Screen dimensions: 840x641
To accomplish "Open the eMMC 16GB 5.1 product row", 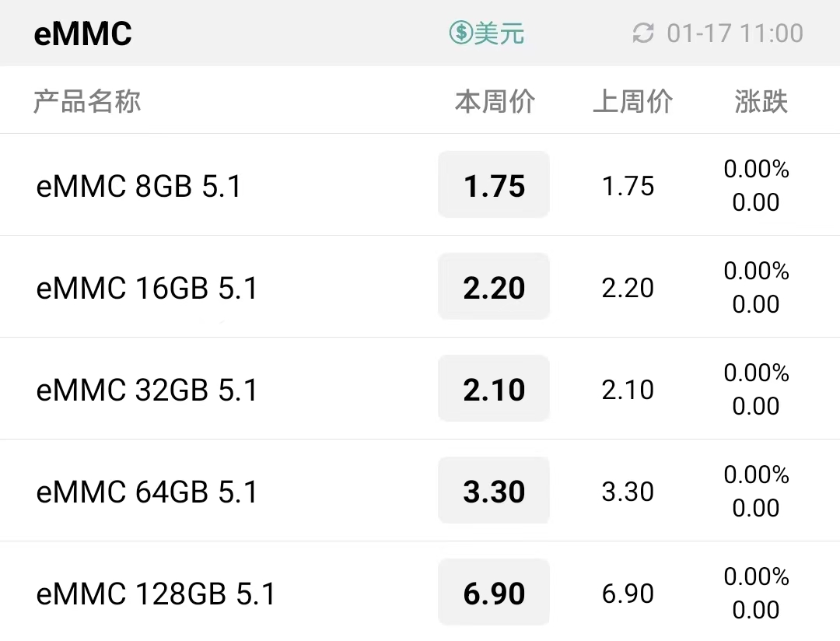I will click(420, 287).
